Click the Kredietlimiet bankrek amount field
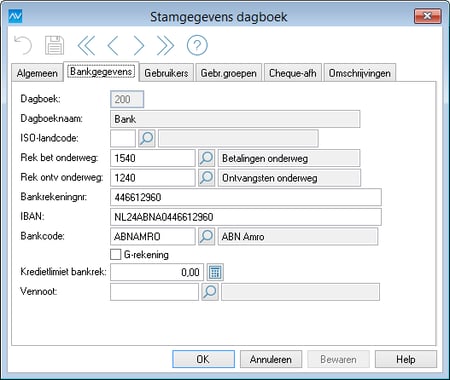The width and height of the screenshot is (450, 380). (x=157, y=272)
